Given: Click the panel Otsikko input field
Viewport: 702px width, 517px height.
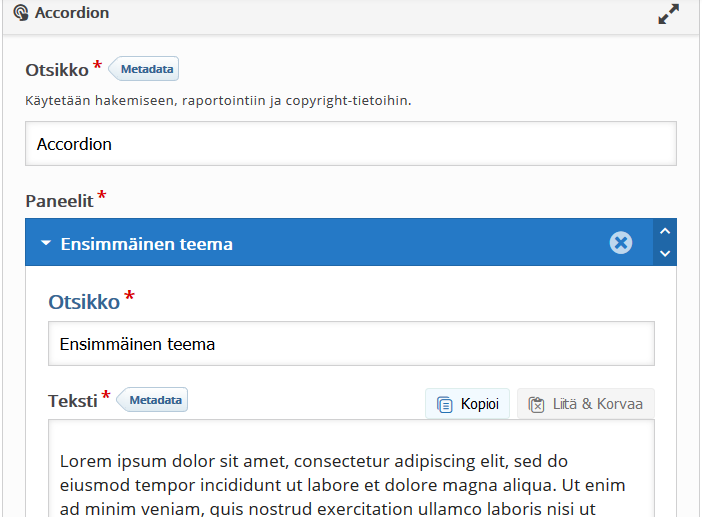Looking at the screenshot, I should [x=350, y=344].
